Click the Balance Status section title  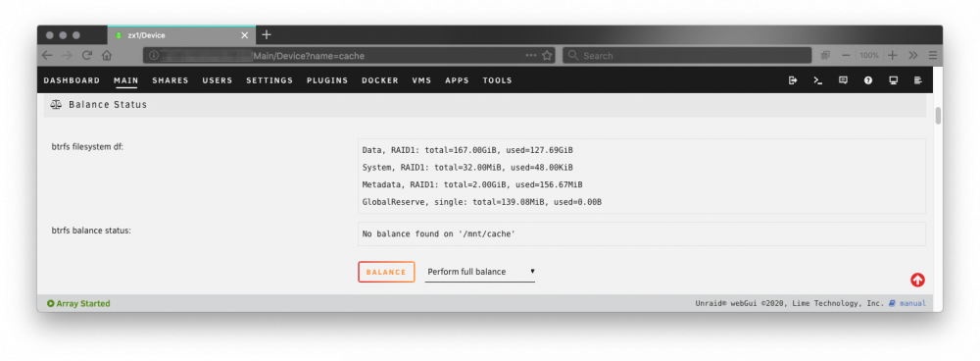pos(108,105)
